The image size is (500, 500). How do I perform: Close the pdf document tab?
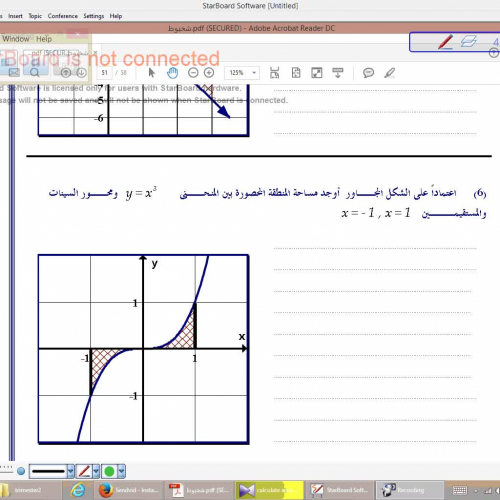95,52
